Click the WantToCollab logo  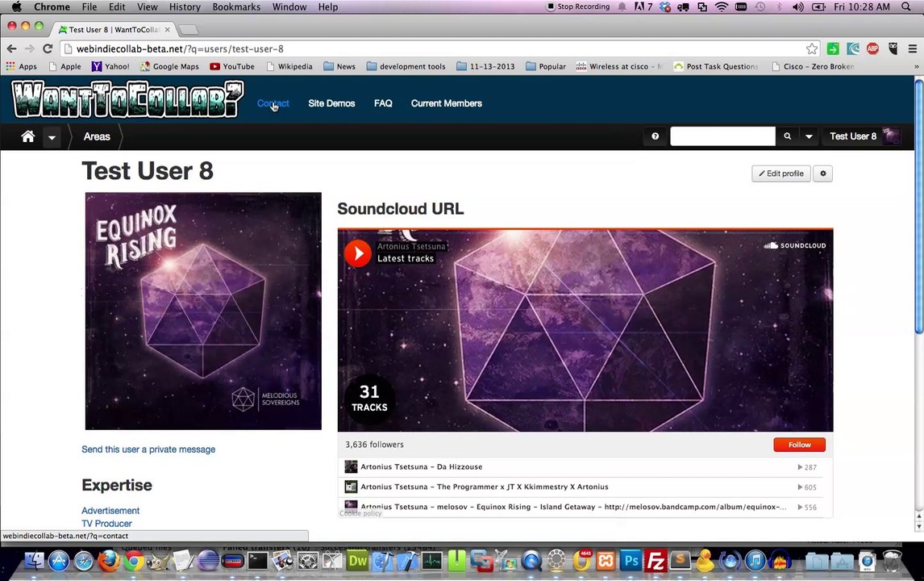coord(127,98)
